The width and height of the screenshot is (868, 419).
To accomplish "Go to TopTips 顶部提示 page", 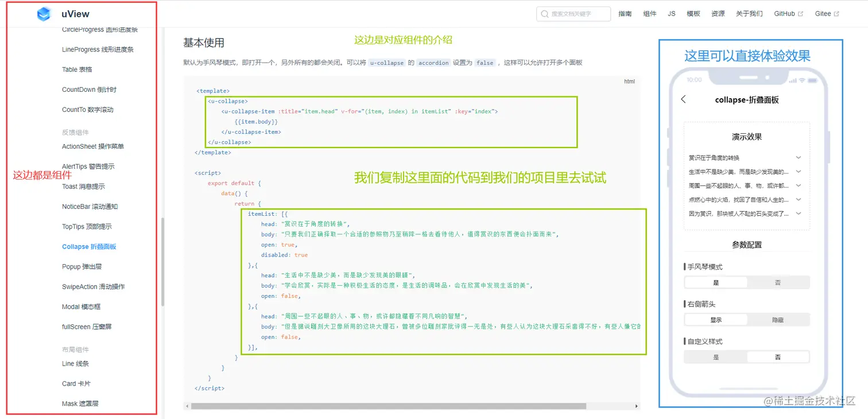I will tap(87, 227).
